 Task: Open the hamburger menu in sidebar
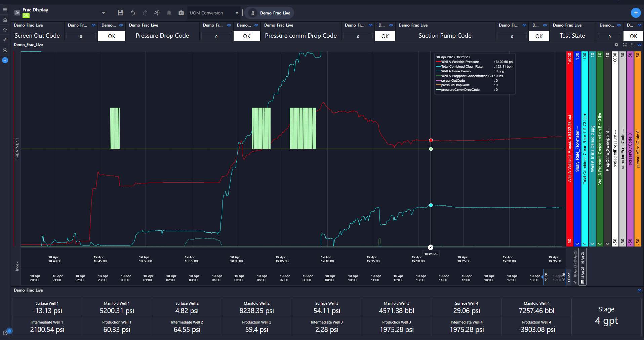point(5,10)
